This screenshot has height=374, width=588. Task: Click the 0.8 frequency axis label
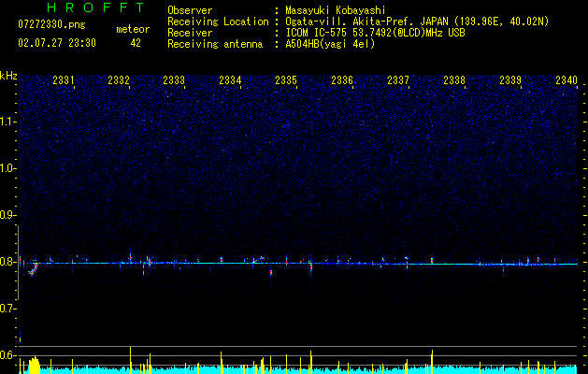[x=7, y=262]
